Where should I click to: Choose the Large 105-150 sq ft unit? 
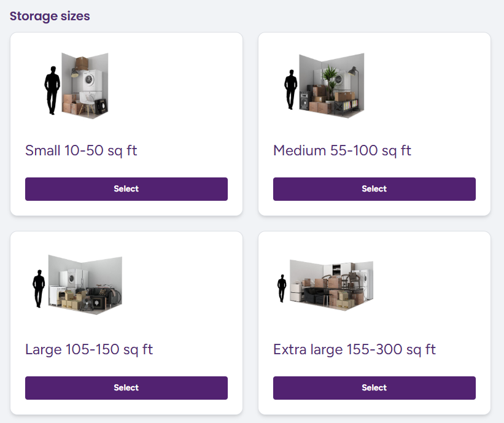pyautogui.click(x=126, y=388)
